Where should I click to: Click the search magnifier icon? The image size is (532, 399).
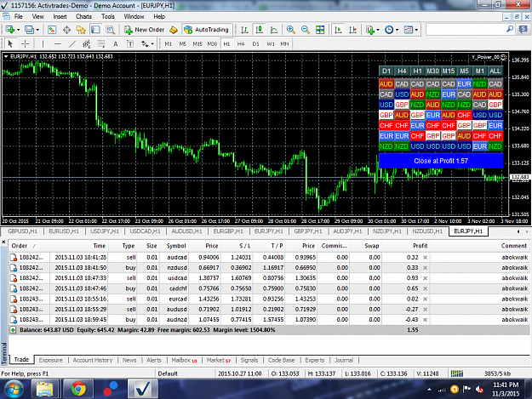coord(510,30)
